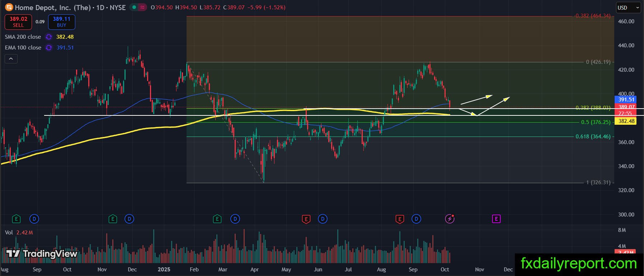644x276 pixels.
Task: Collapse the indicator legend with the chevron
Action: point(11,59)
